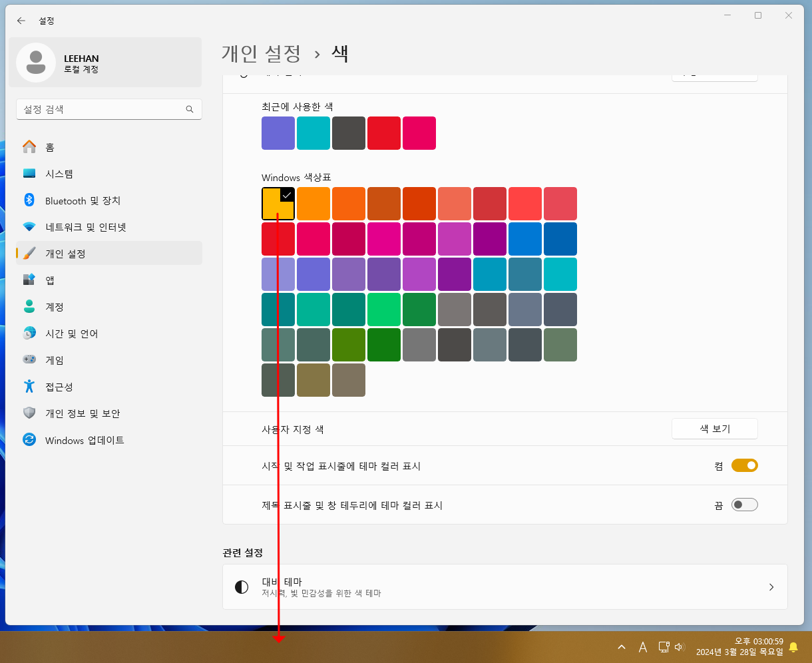This screenshot has width=812, height=663.
Task: Select the blue swatch in Windows 색상표
Action: (x=525, y=238)
